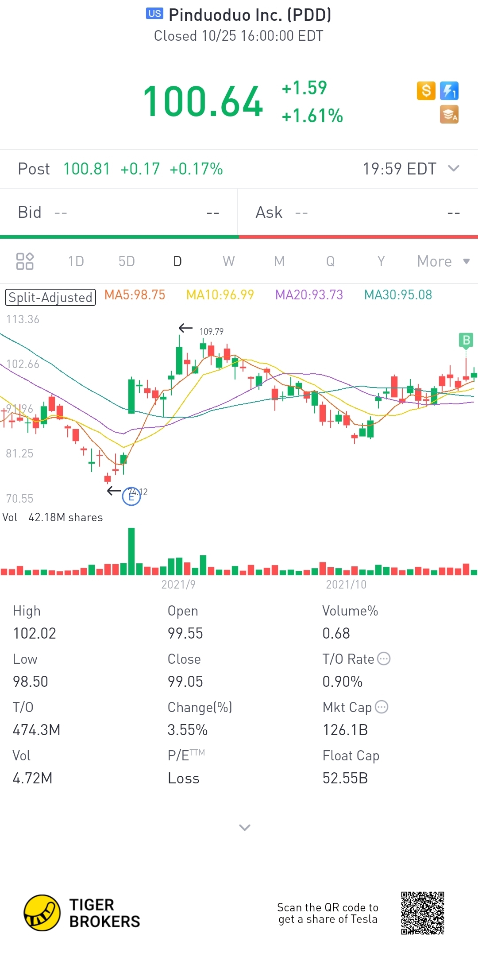This screenshot has width=478, height=980.
Task: Tap the Float Cap value 52.55B
Action: pos(345,778)
